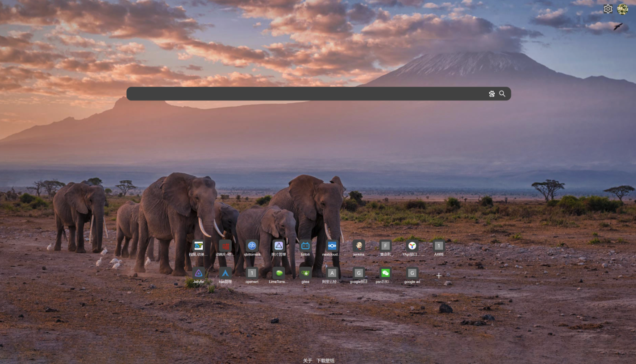The width and height of the screenshot is (636, 364).
Task: Launch the Jellyfin shortcut
Action: point(199,273)
